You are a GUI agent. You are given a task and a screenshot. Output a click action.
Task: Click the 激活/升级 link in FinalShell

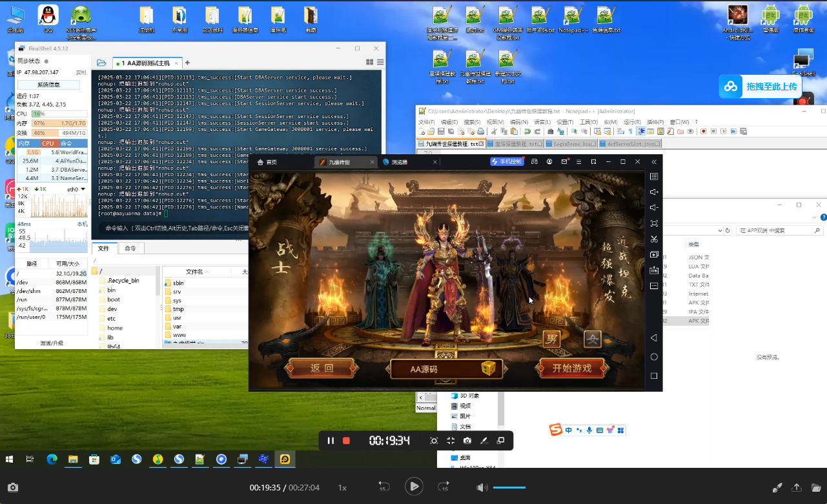pyautogui.click(x=52, y=343)
